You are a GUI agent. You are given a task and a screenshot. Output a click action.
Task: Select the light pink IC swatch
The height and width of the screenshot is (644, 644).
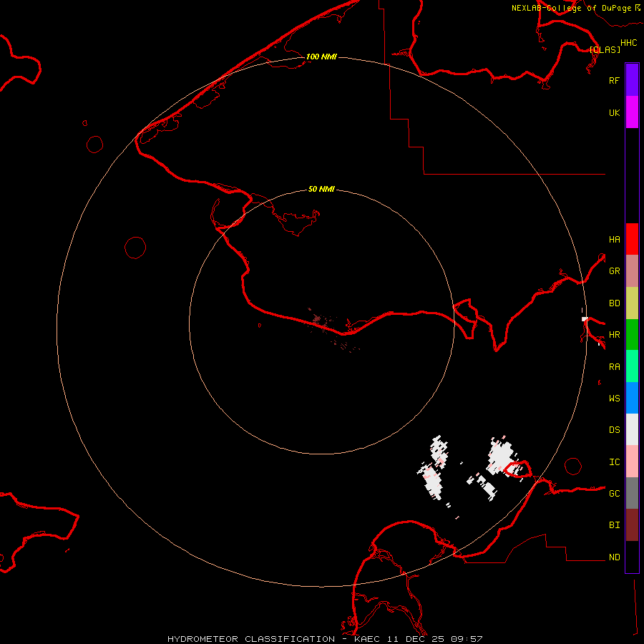[x=632, y=462]
